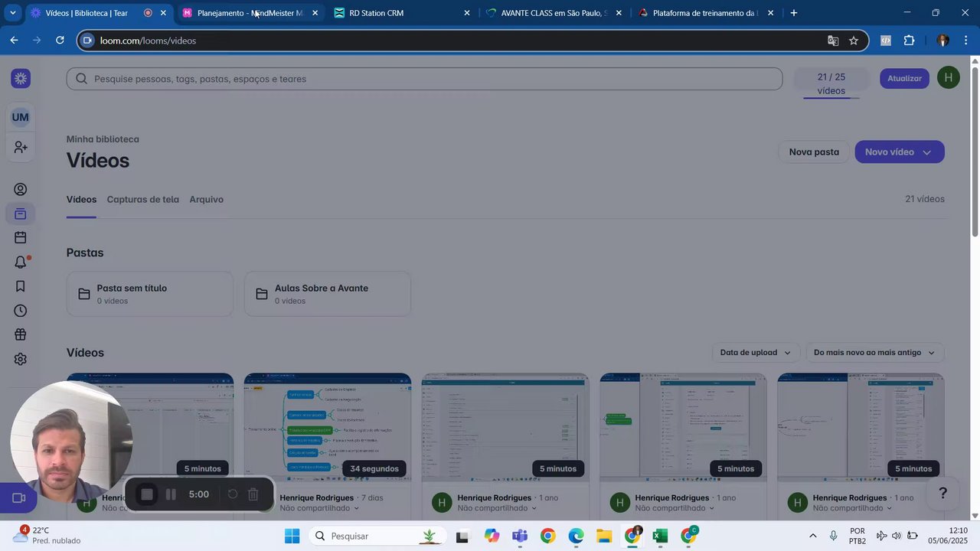Click the taskbar Pesquisar search box
Image resolution: width=980 pixels, height=551 pixels.
point(380,536)
